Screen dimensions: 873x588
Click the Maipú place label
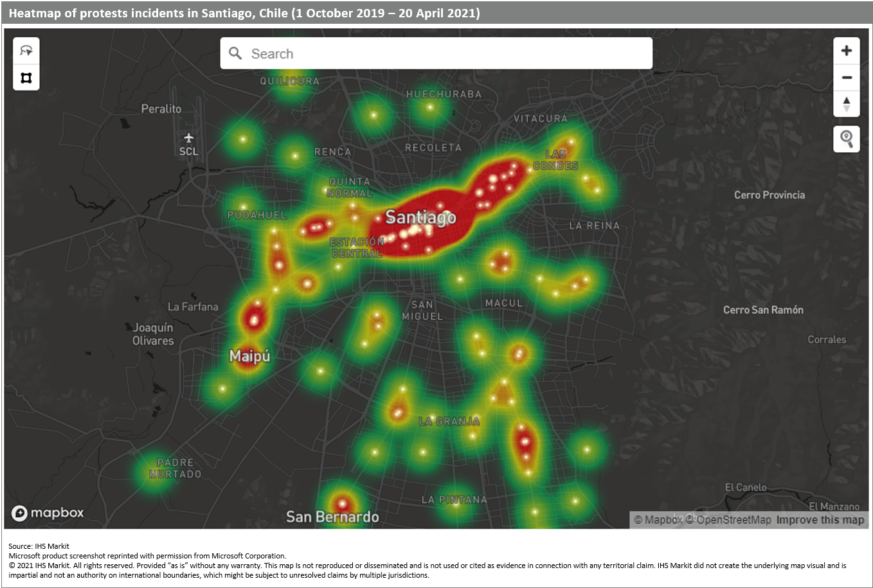point(249,356)
